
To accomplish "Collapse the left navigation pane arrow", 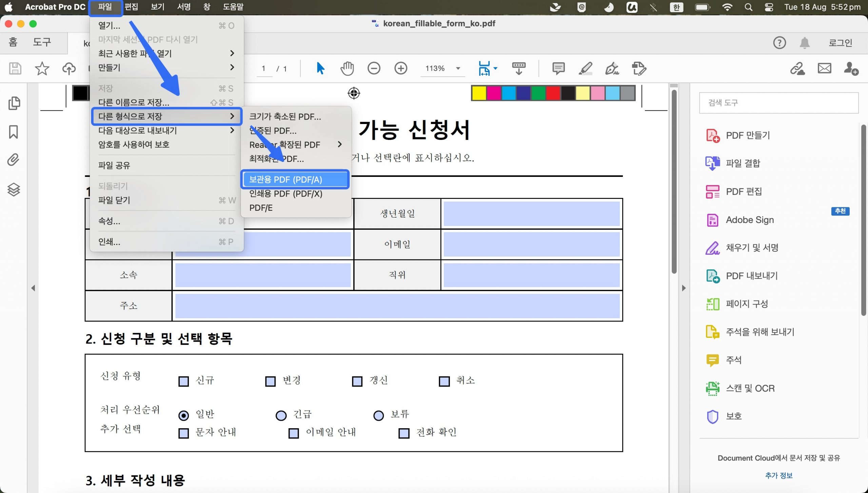I will [x=33, y=288].
